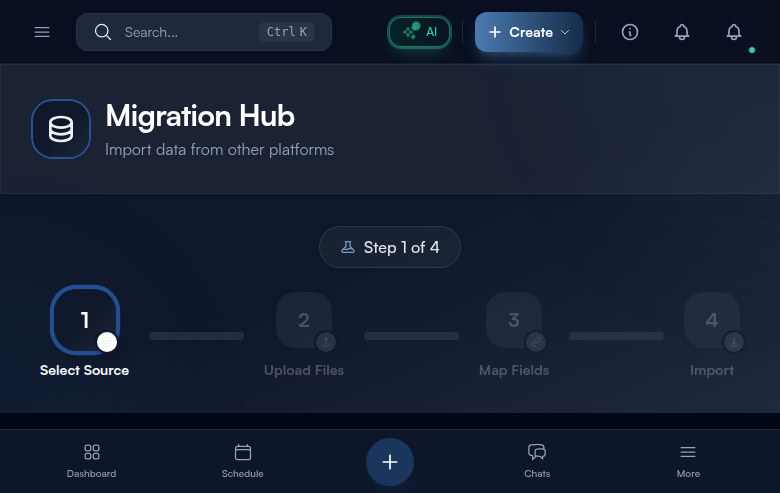Screen dimensions: 780x493
Task: Open the Schedule tab
Action: click(243, 461)
